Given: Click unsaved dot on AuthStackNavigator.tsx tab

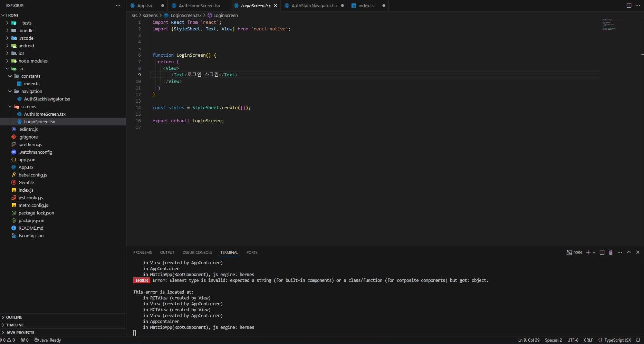Looking at the screenshot, I should [343, 6].
